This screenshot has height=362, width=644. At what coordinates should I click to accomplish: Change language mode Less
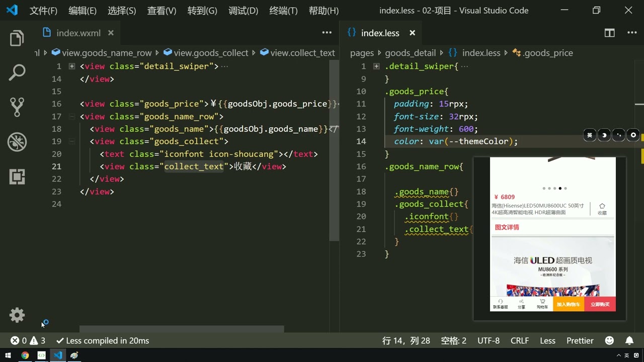[547, 341]
